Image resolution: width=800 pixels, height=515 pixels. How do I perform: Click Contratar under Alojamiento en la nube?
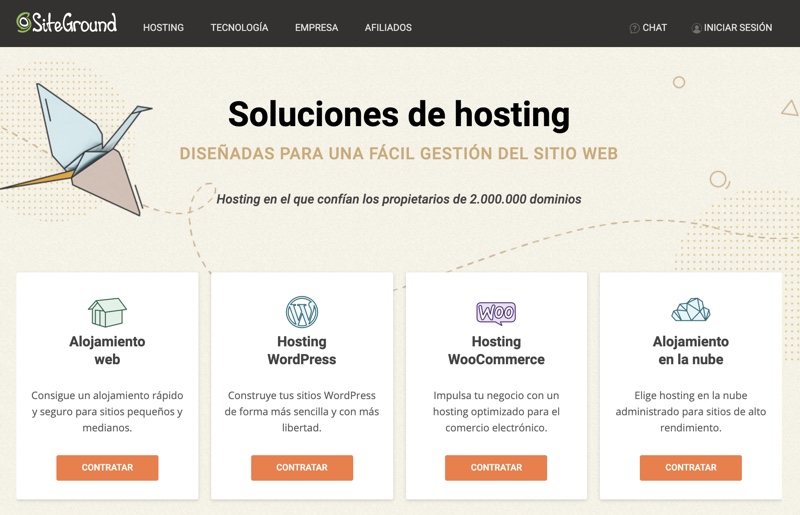[x=690, y=468]
